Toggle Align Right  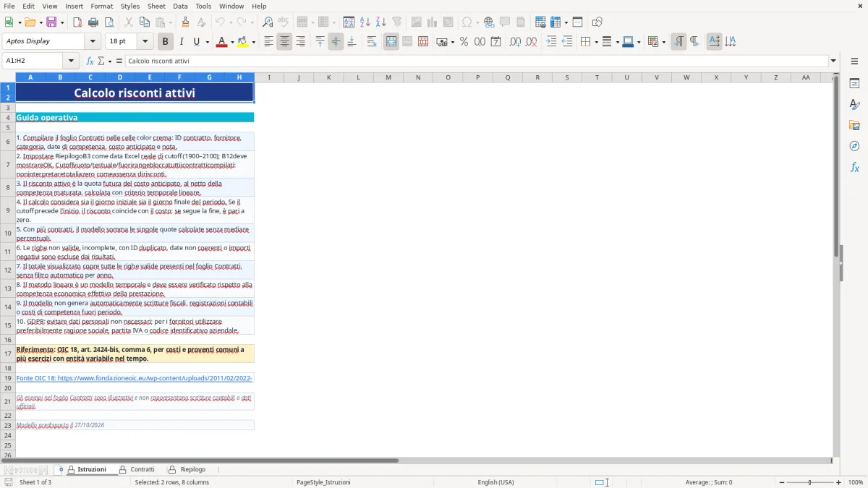[x=300, y=42]
